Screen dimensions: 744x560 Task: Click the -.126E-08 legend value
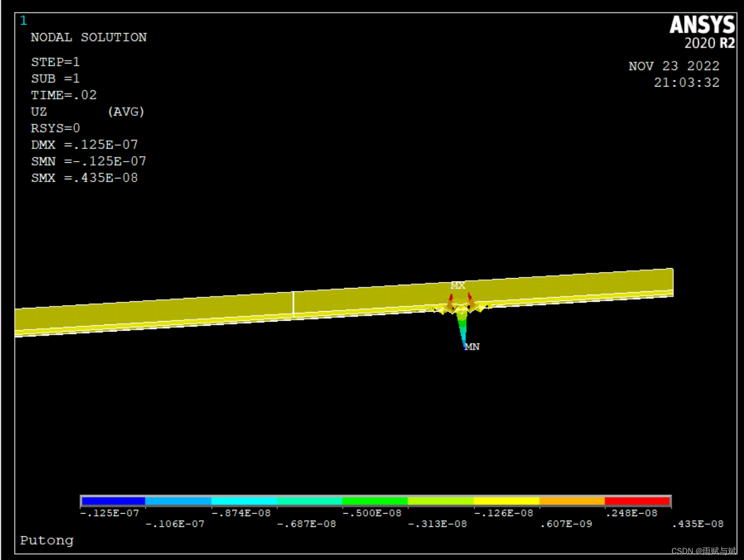pos(504,513)
